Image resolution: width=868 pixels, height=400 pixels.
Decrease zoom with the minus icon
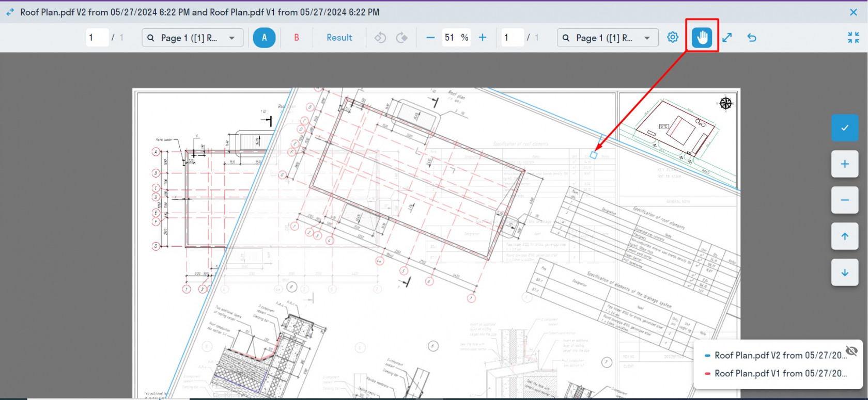[430, 38]
